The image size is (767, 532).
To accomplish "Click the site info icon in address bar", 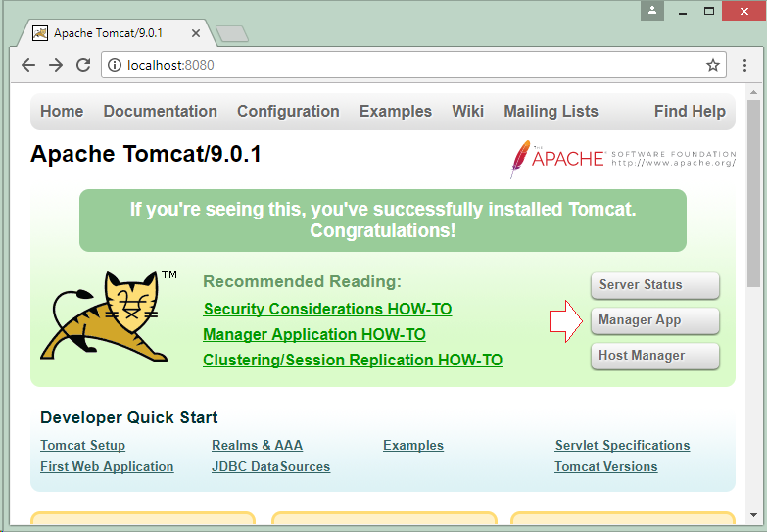I will (x=114, y=65).
